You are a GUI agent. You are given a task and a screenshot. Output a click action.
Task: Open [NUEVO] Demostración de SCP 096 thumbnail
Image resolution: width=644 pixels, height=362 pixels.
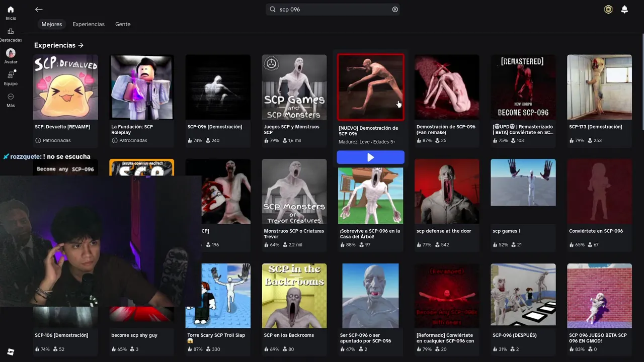coord(371,87)
